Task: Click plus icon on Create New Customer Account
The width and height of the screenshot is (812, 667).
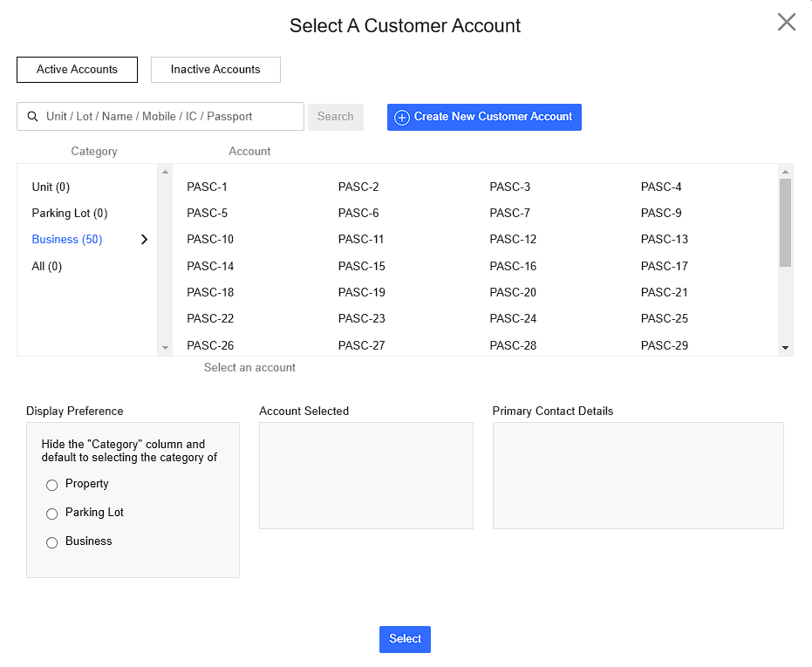Action: click(402, 118)
